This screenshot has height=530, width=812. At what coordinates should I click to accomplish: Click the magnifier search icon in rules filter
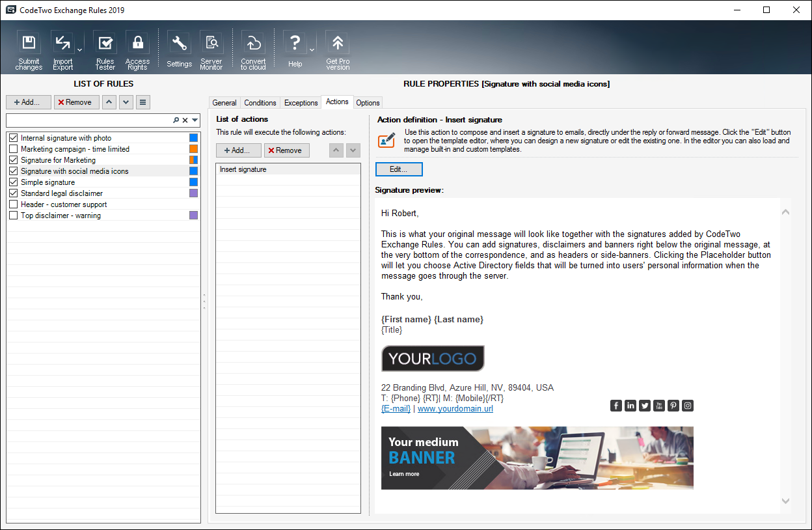pyautogui.click(x=176, y=120)
